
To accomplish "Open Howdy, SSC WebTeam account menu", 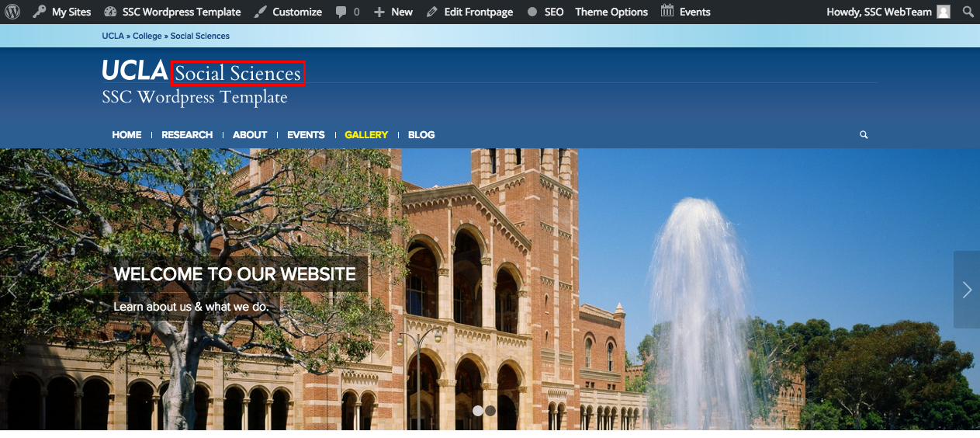I will click(888, 12).
